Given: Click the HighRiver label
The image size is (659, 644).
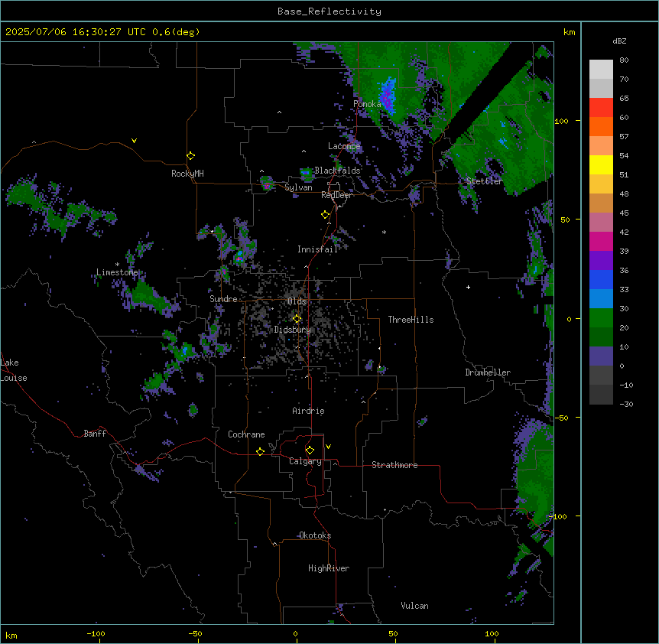Looking at the screenshot, I should point(329,568).
